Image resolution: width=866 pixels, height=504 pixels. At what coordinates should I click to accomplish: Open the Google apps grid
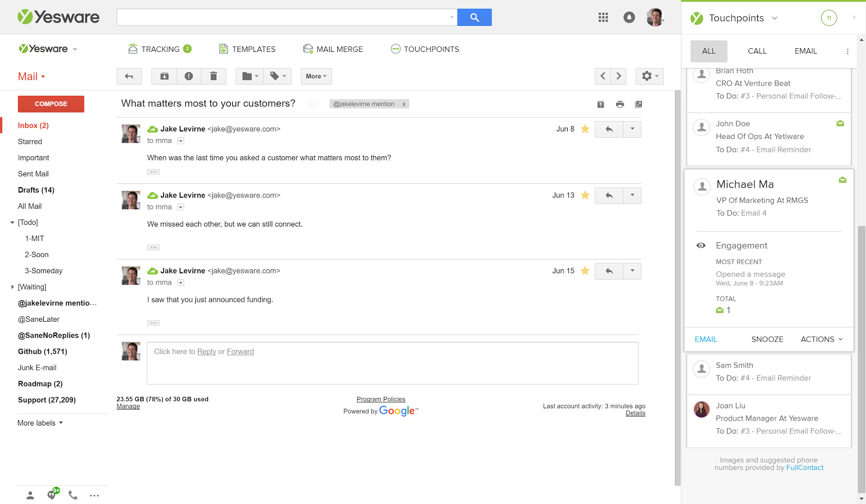click(603, 17)
